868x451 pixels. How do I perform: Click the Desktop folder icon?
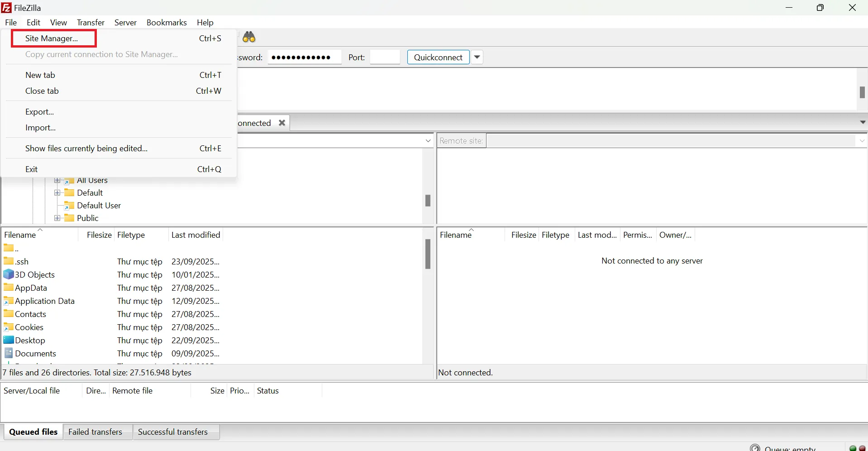[9, 340]
